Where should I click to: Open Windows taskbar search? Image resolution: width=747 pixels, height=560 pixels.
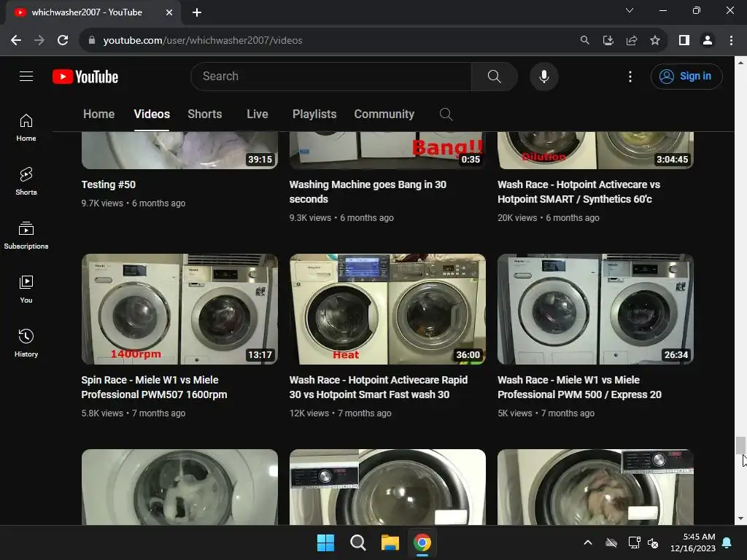(x=357, y=542)
